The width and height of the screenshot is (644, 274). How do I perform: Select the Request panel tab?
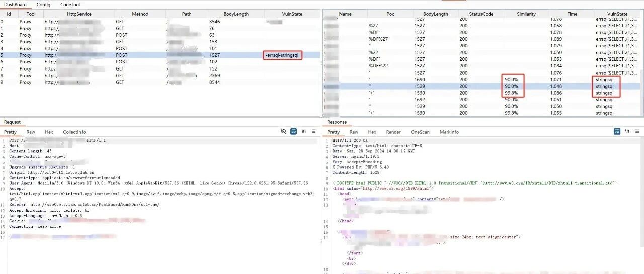[12, 122]
